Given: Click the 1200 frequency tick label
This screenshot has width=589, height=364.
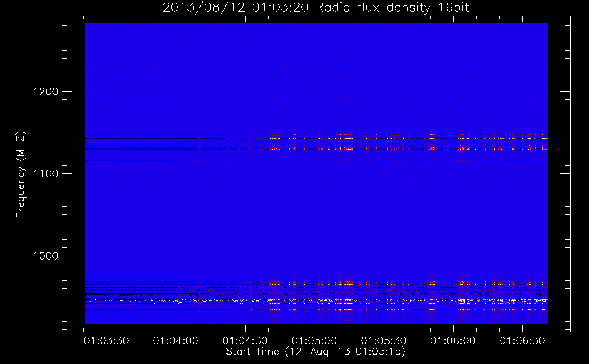Looking at the screenshot, I should click(46, 91).
